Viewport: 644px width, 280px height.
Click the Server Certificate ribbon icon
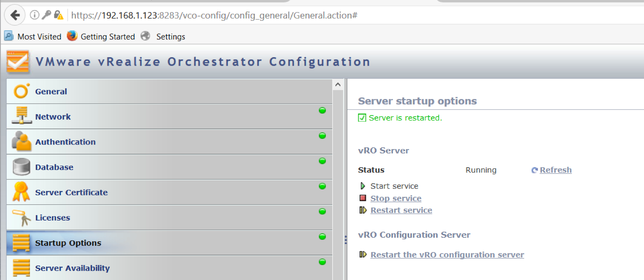(x=21, y=191)
